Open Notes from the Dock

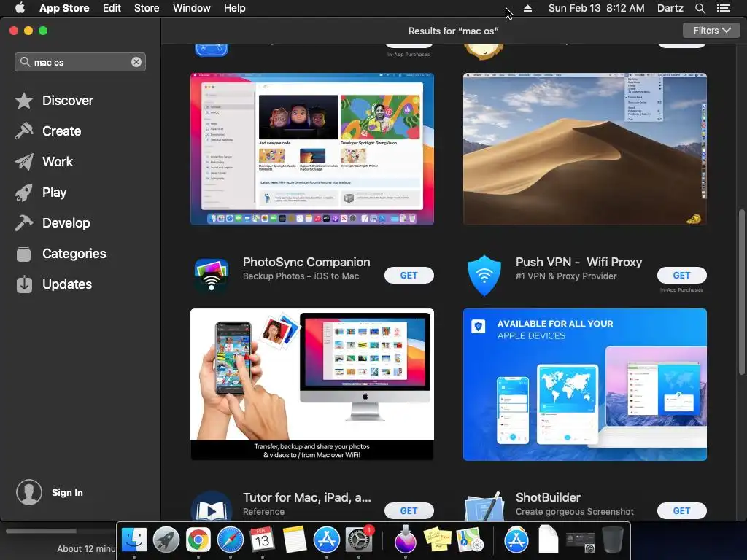[295, 540]
